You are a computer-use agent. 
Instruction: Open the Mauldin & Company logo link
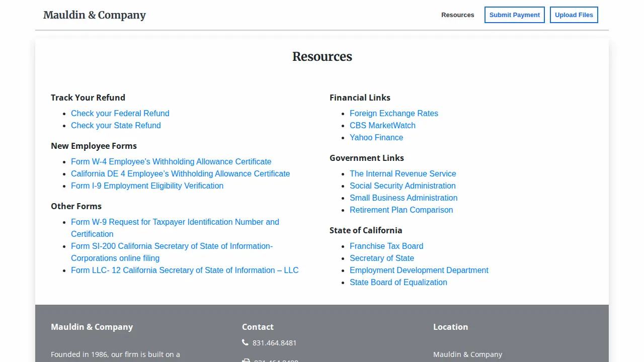[95, 15]
